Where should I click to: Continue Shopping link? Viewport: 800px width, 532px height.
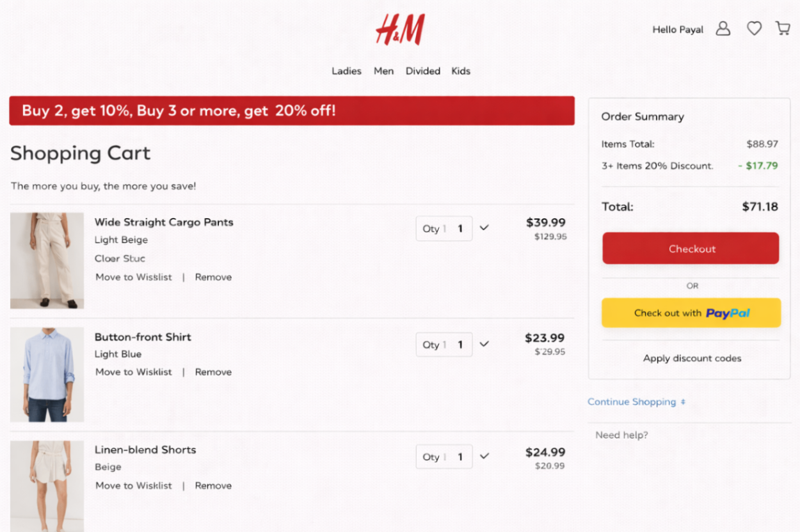633,402
